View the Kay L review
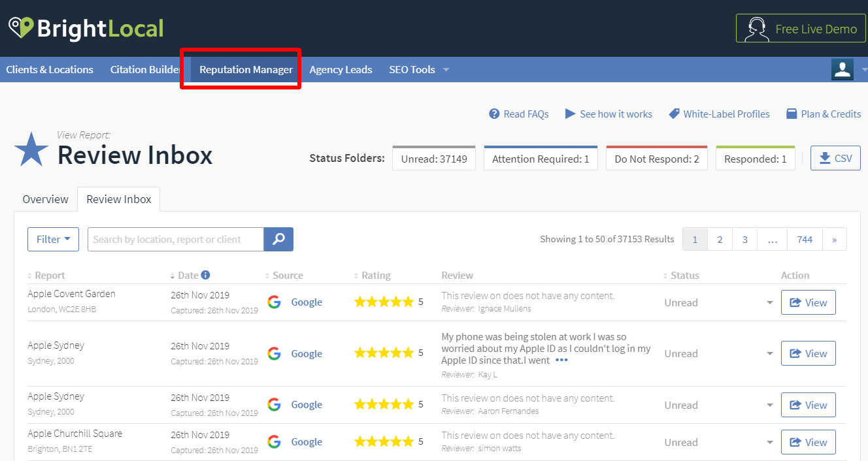 (809, 353)
